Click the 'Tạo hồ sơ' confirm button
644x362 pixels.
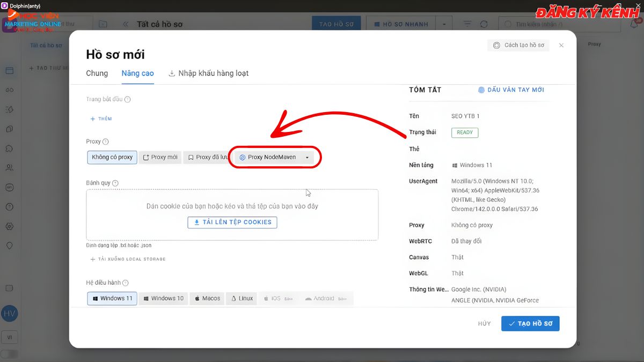point(530,324)
